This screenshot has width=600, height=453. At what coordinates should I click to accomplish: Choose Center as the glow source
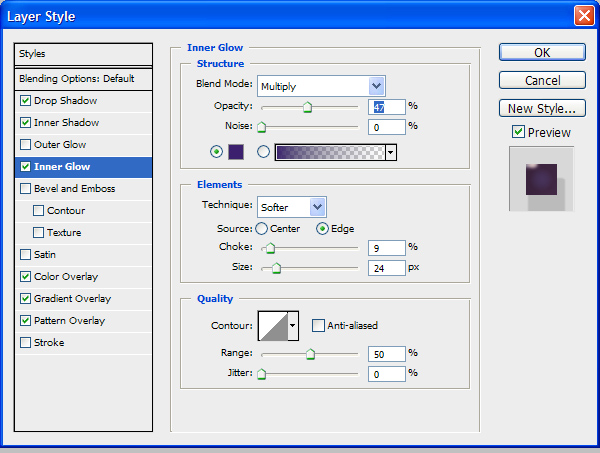tap(262, 229)
